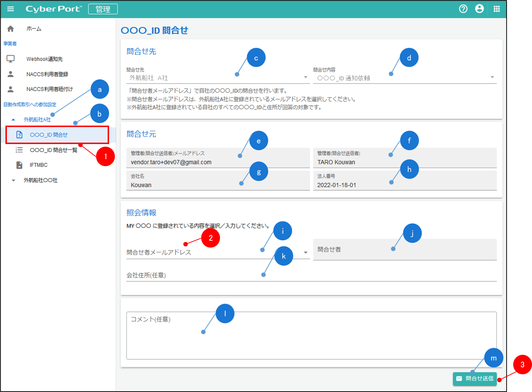This screenshot has height=392, width=532.
Task: Collapse the 外航船社A社 tree section
Action: point(13,119)
